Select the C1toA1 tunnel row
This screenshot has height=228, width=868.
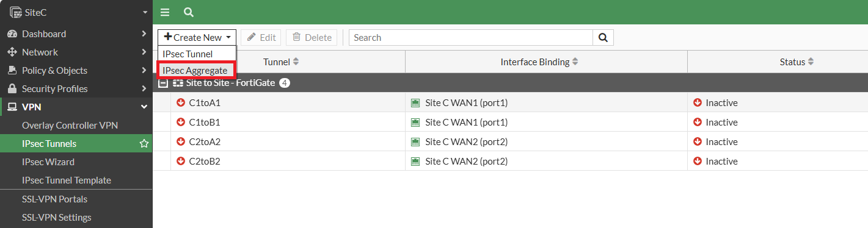510,102
